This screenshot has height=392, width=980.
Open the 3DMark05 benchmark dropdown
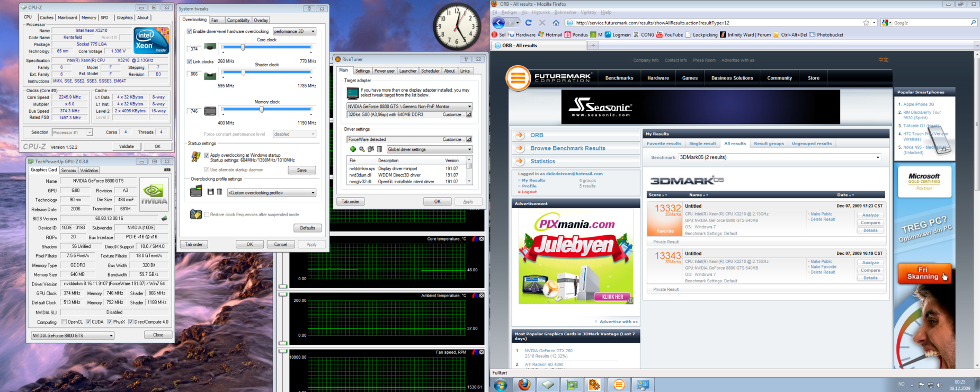[x=780, y=157]
